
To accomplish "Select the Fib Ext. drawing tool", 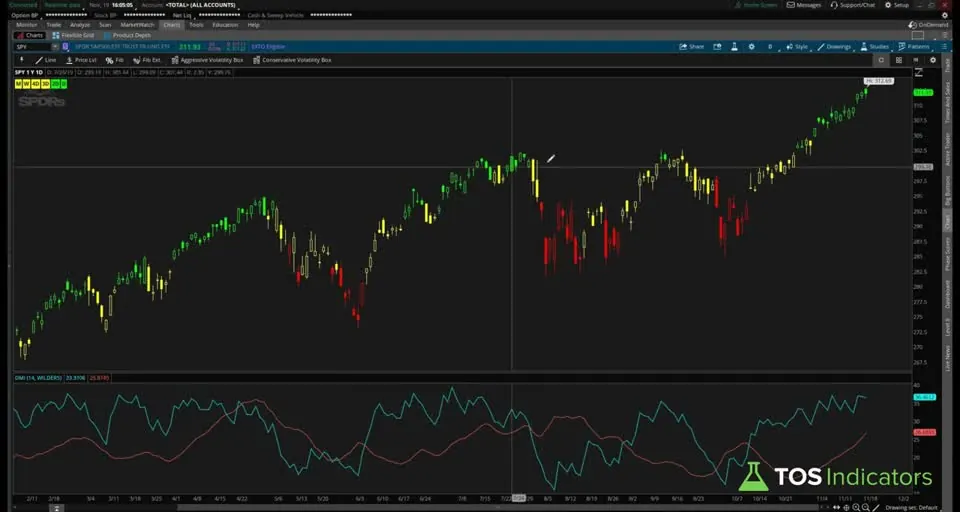I will click(x=147, y=60).
